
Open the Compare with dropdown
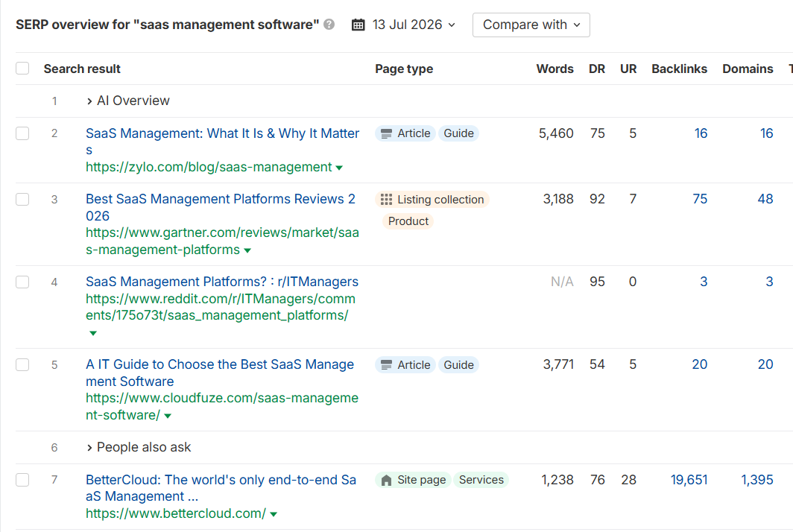tap(531, 25)
